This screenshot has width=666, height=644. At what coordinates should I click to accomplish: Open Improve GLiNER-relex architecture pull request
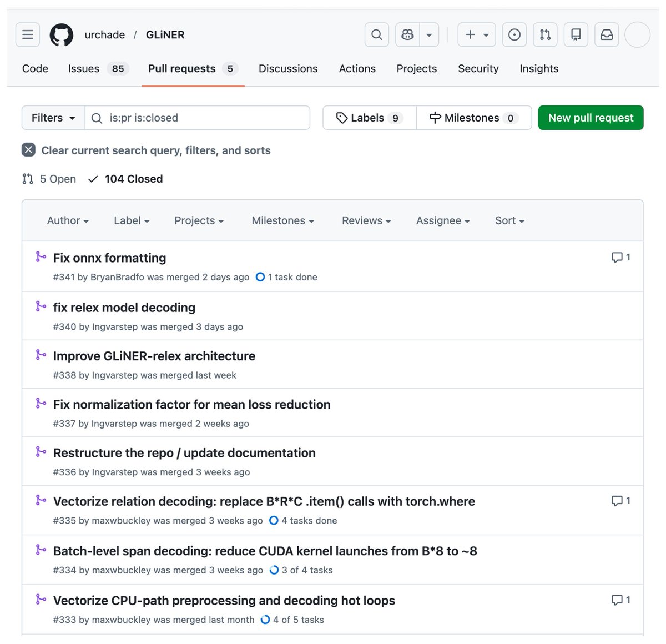tap(154, 356)
